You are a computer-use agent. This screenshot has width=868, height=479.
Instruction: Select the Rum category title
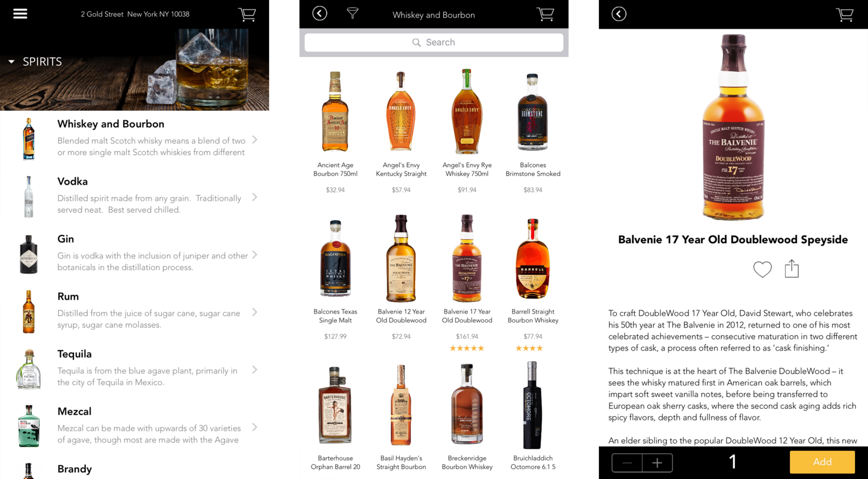click(68, 297)
